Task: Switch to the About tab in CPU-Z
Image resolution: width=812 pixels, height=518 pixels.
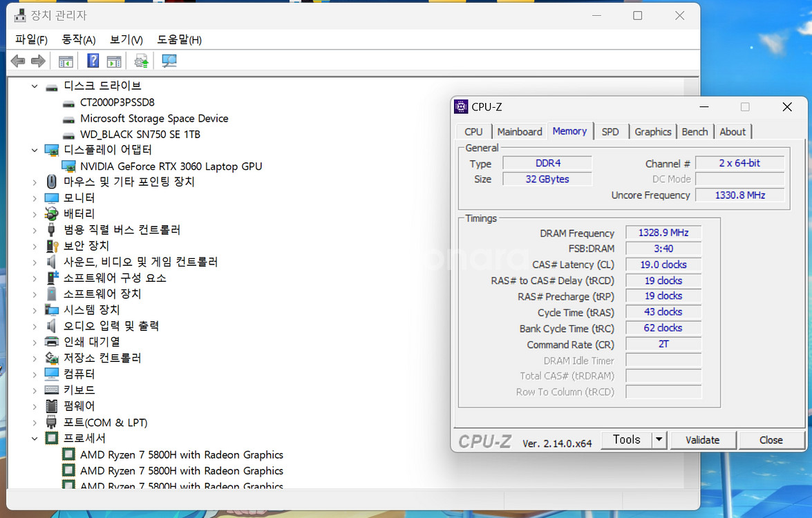Action: (733, 132)
